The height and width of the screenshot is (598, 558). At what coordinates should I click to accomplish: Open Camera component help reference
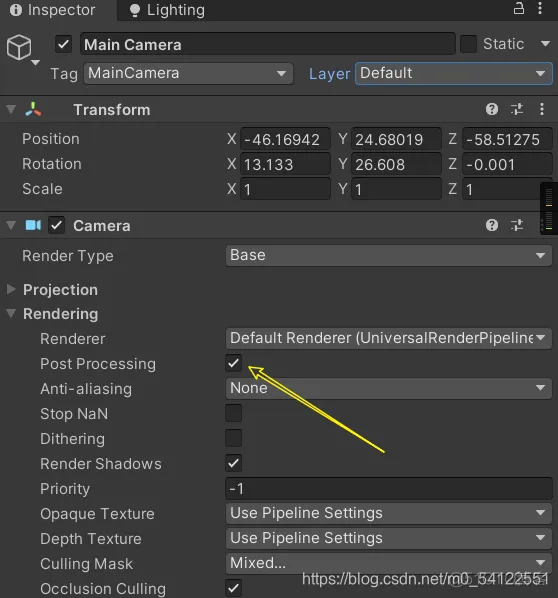point(492,225)
